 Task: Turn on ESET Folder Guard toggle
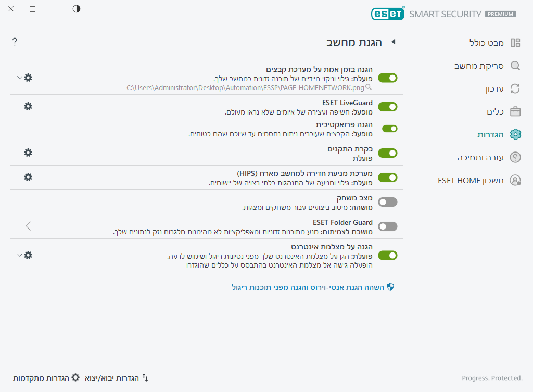click(x=387, y=226)
